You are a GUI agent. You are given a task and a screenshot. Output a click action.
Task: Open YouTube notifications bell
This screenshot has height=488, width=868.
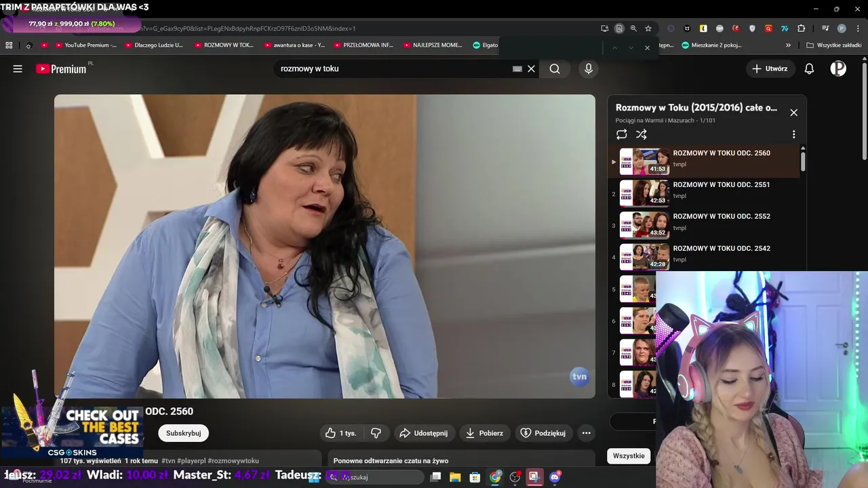pos(809,68)
